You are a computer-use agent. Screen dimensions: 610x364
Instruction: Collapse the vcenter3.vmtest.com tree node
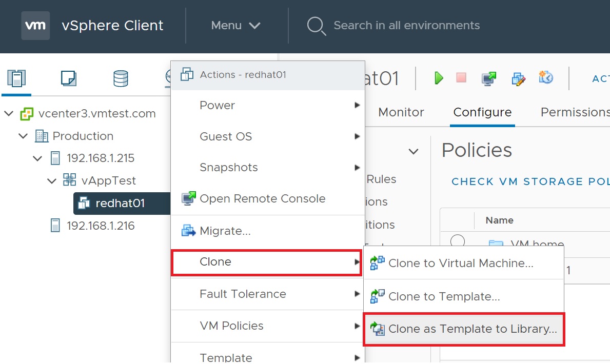pyautogui.click(x=9, y=113)
